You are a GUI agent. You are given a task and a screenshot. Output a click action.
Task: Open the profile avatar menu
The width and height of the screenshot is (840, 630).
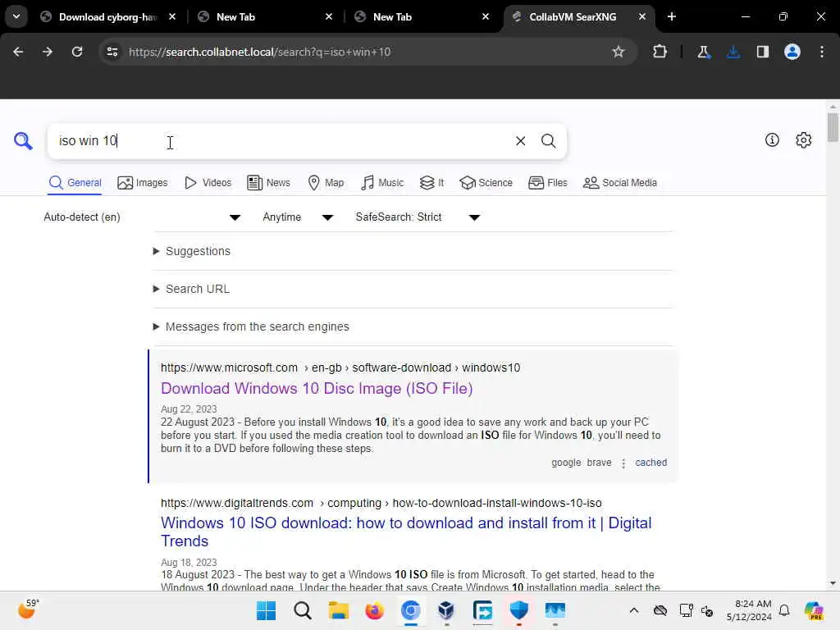(792, 52)
